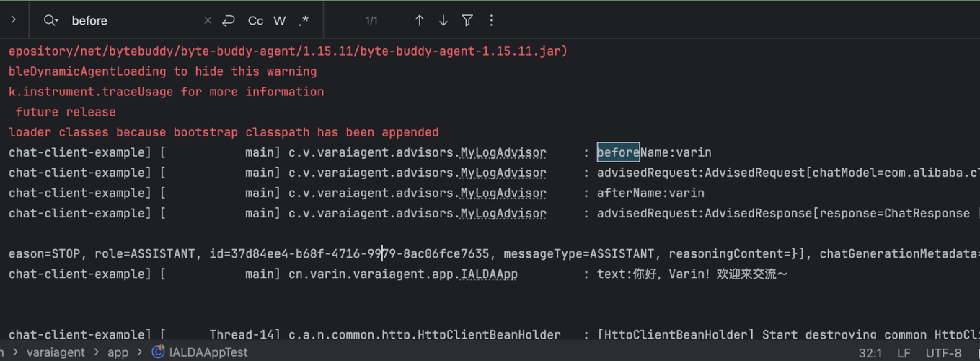This screenshot has height=361, width=980.
Task: Click the highlighted "before" match in console
Action: (618, 152)
